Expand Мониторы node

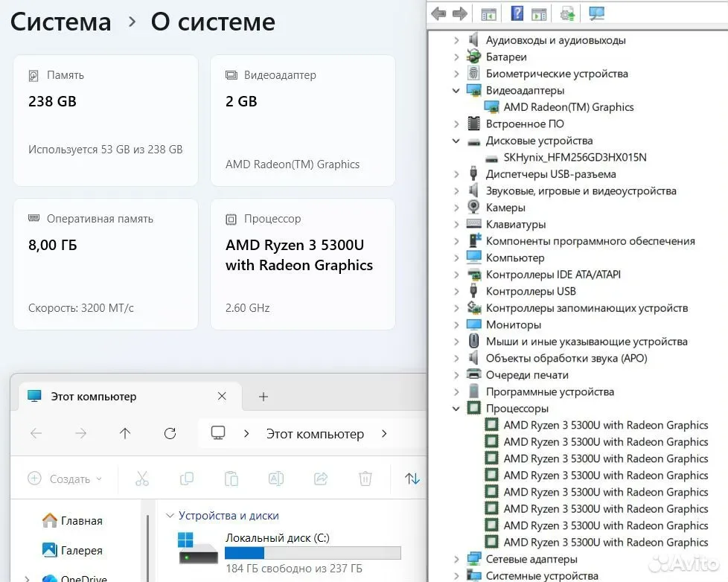[x=456, y=325]
